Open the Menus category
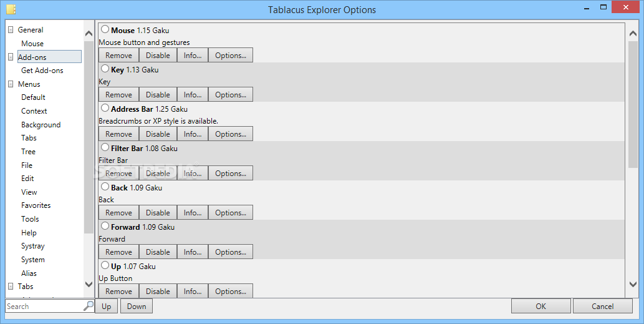Image resolution: width=644 pixels, height=324 pixels. pos(29,84)
